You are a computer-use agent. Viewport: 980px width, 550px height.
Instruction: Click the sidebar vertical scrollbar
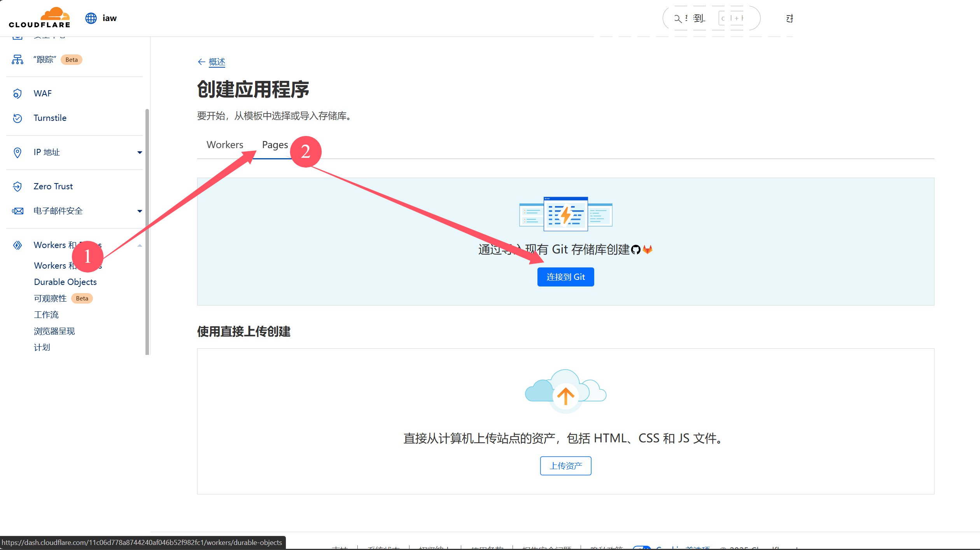(147, 232)
